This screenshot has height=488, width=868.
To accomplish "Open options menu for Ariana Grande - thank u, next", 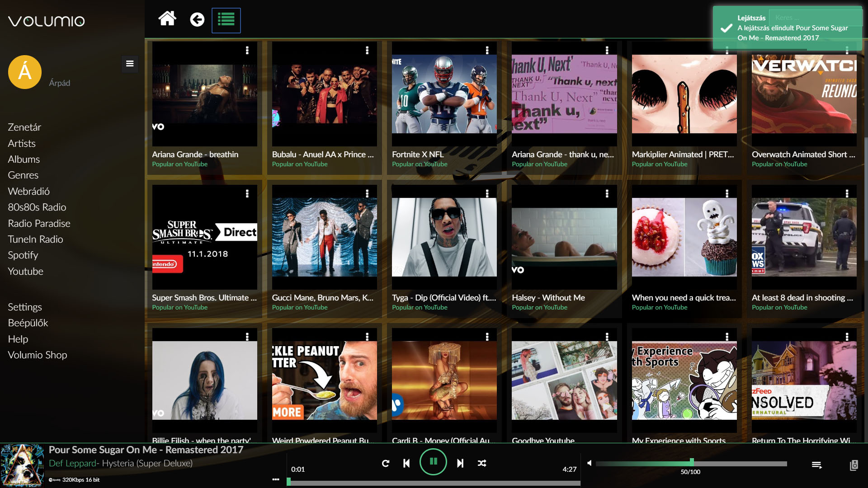I will pyautogui.click(x=607, y=50).
